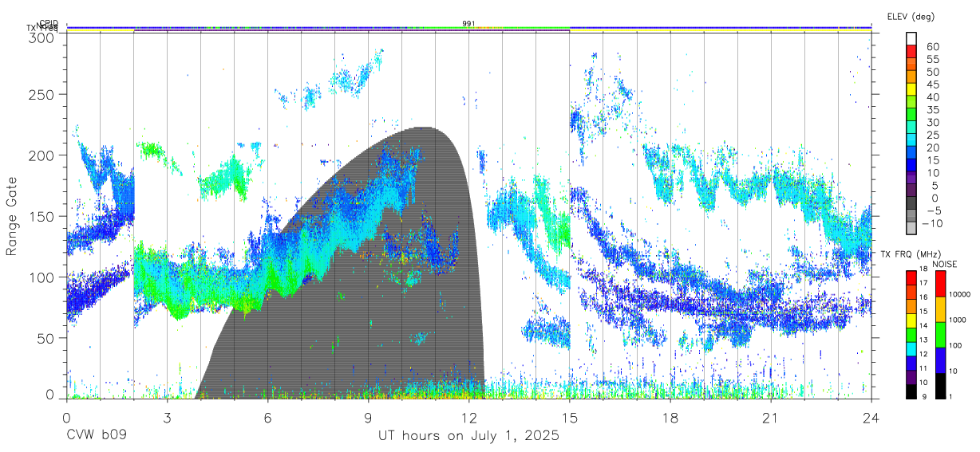
Task: Click the '300' range gate tick label
Action: [x=41, y=37]
